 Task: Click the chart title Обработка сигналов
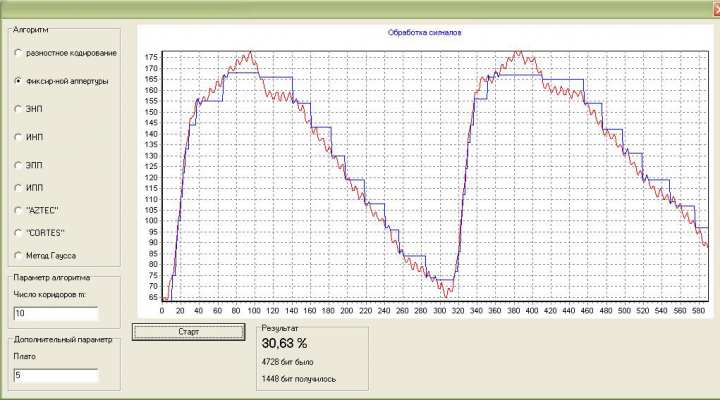click(425, 33)
